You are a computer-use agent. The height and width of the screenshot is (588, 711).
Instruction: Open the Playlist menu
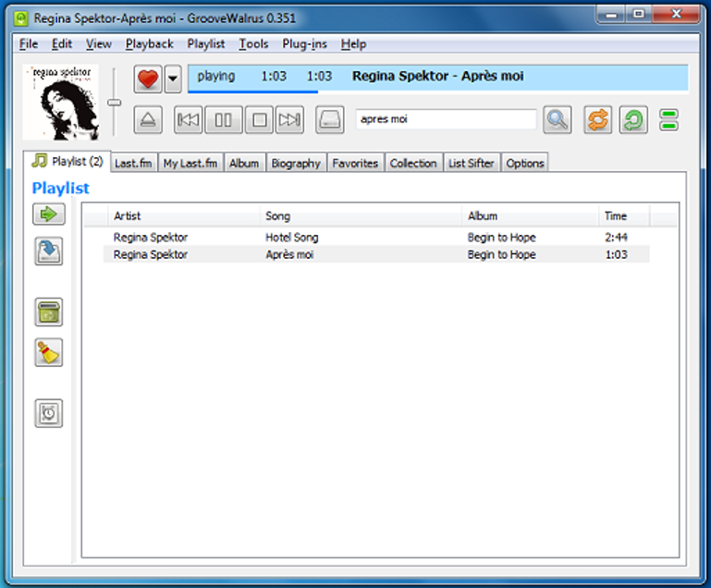tap(206, 44)
